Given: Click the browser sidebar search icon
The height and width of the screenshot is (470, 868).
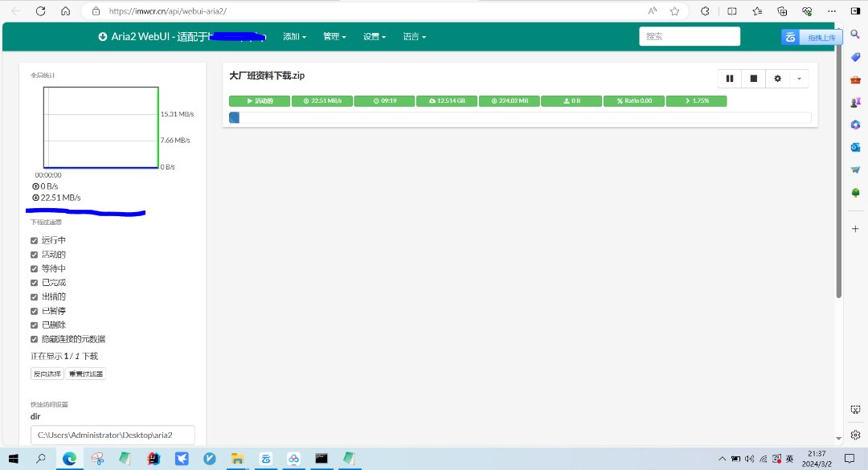Looking at the screenshot, I should 855,34.
